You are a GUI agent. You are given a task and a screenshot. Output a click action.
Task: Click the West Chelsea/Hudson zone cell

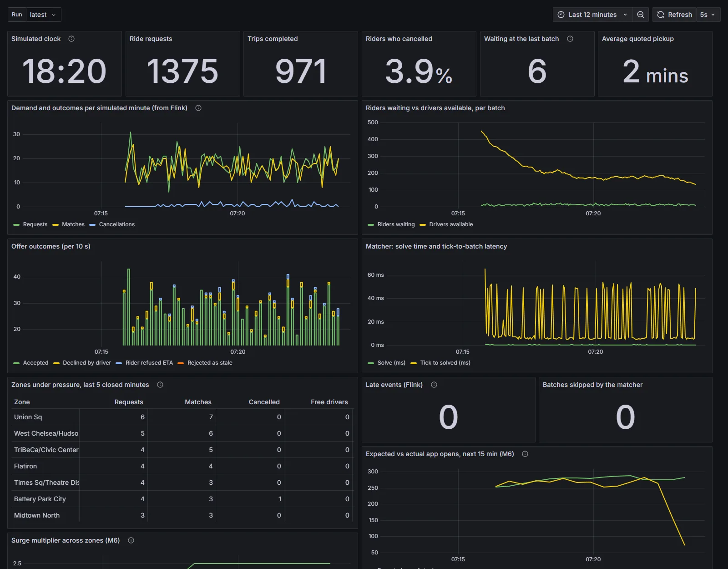[x=46, y=433]
